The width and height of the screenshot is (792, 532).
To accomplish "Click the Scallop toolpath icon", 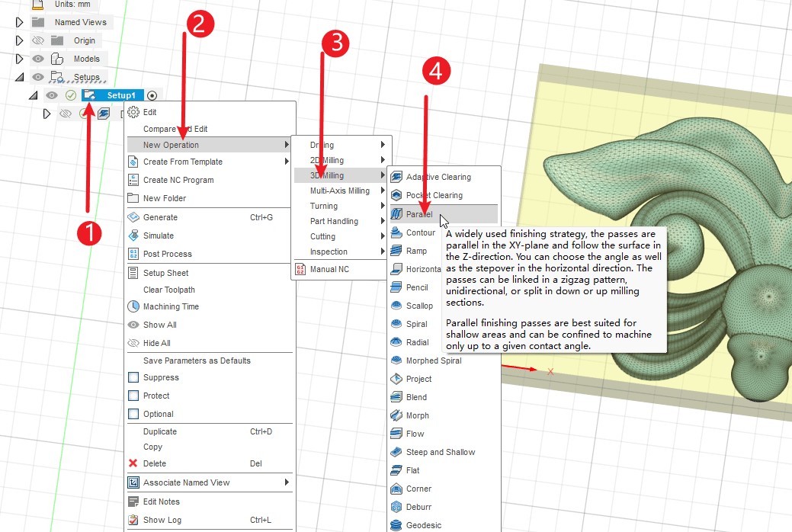I will coord(396,306).
